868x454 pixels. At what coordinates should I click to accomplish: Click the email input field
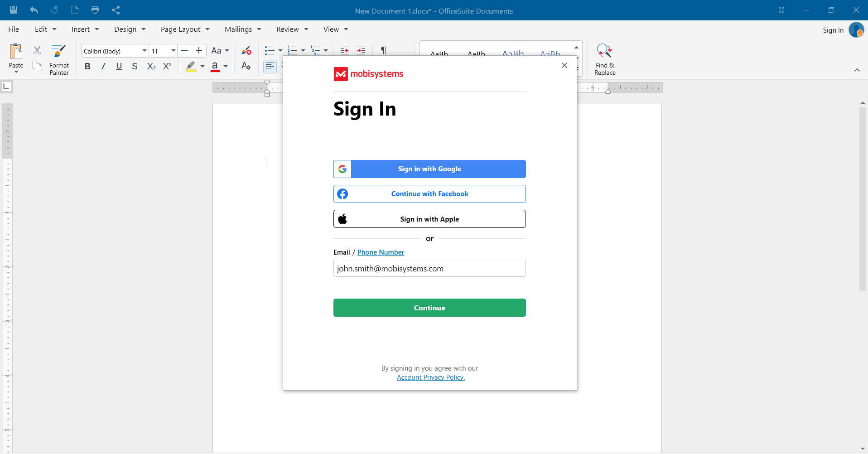pos(429,268)
